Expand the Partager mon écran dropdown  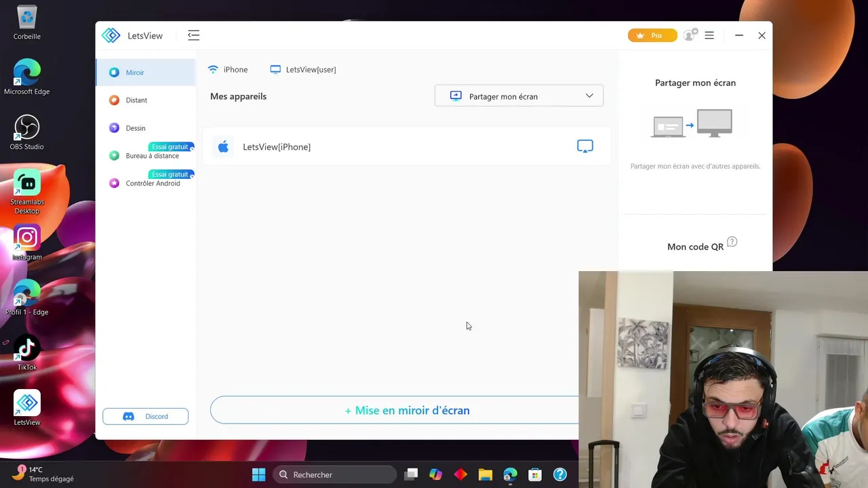pos(519,96)
